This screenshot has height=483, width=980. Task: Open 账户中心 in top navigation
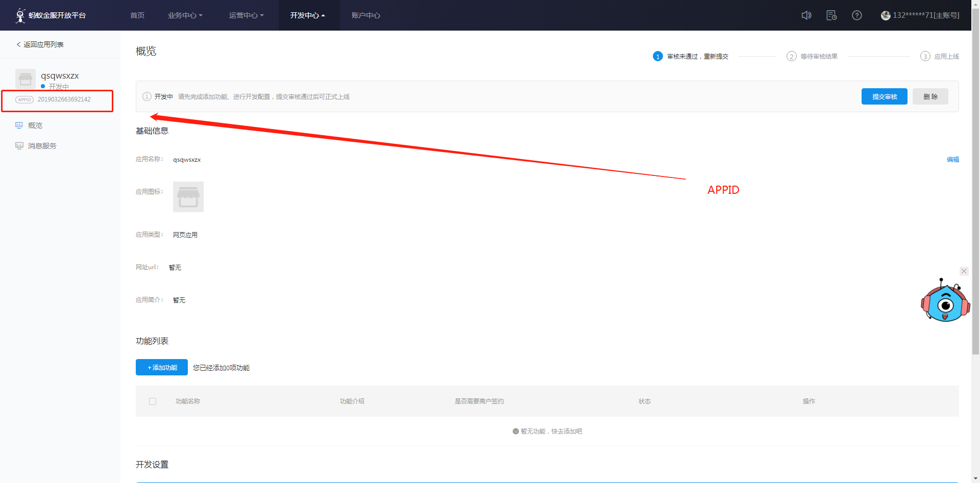tap(366, 15)
